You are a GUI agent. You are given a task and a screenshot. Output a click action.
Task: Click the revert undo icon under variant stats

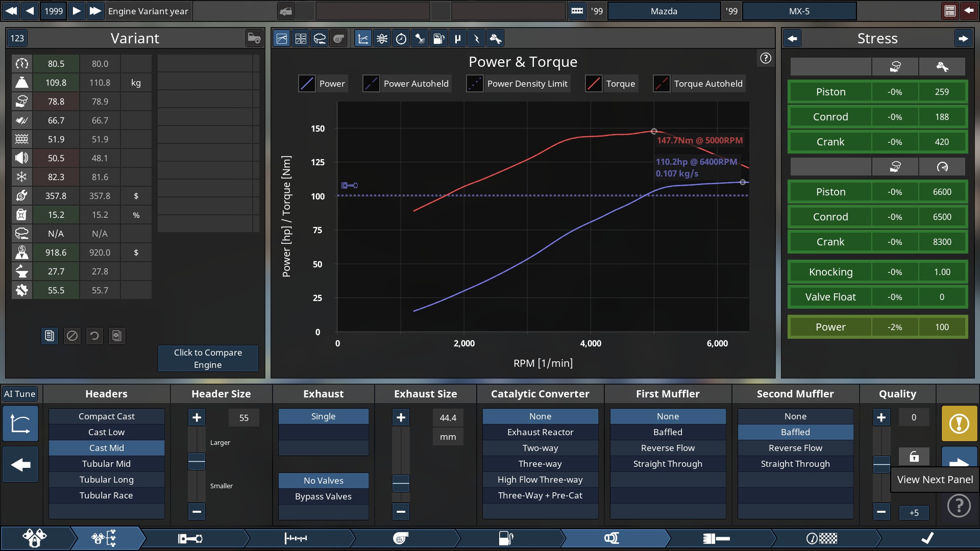click(94, 336)
